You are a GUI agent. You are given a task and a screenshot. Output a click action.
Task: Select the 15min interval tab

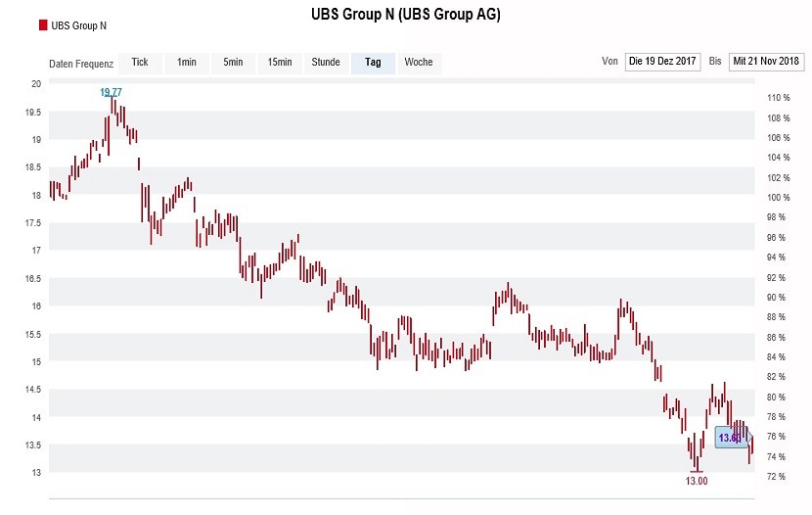coord(279,63)
